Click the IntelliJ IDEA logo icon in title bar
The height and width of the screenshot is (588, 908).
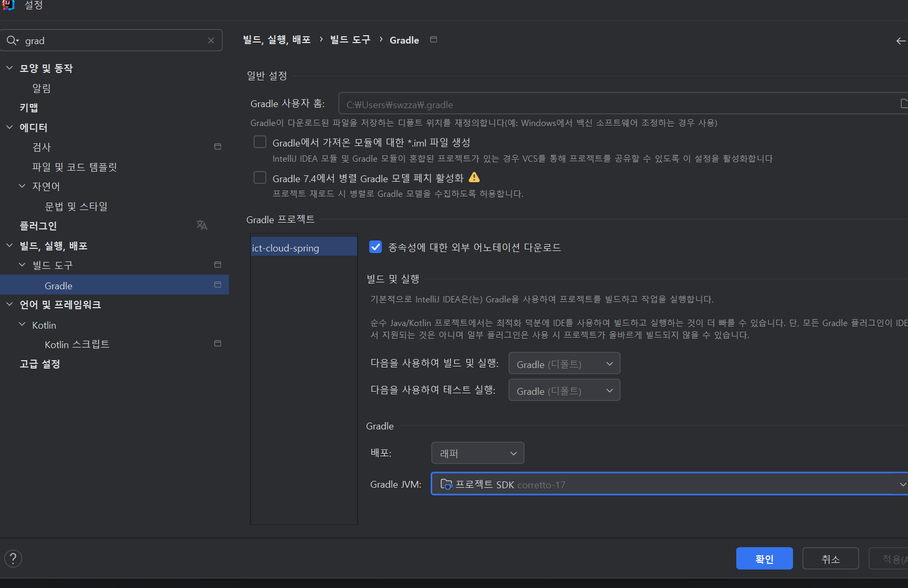pyautogui.click(x=8, y=5)
